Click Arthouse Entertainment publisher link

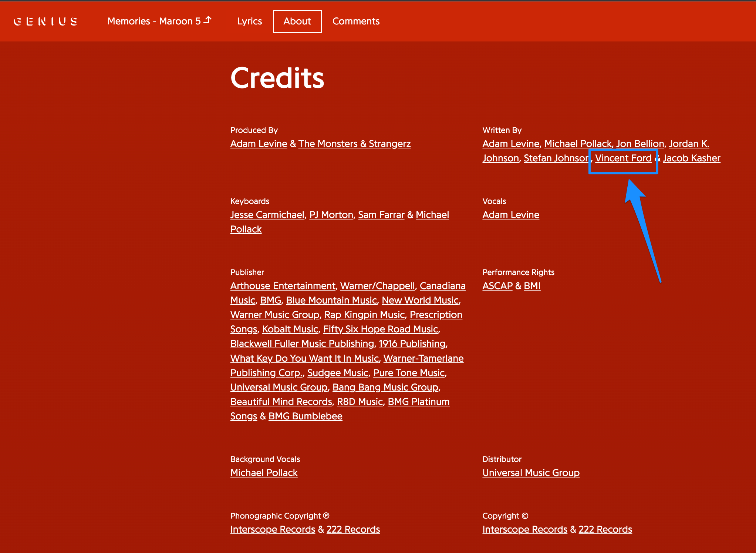pos(283,286)
